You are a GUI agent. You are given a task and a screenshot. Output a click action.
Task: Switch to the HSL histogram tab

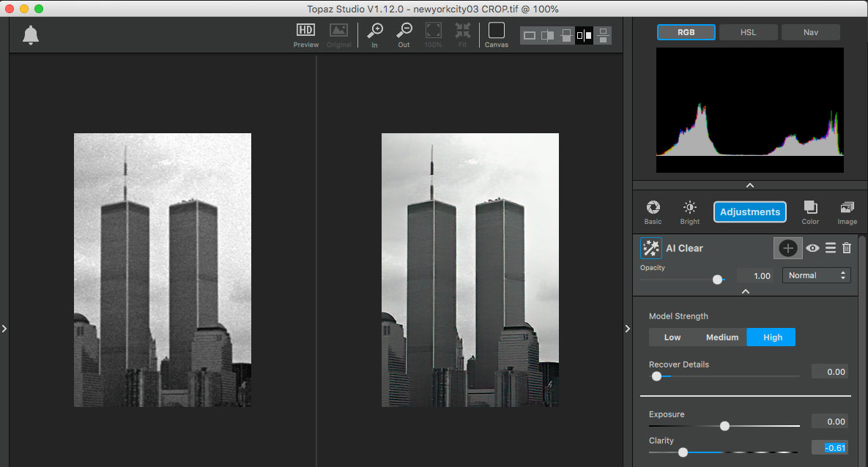(749, 32)
